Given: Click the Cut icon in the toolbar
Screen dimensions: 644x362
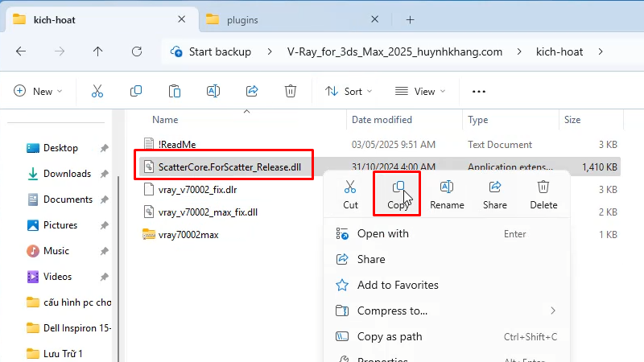Looking at the screenshot, I should 97,91.
